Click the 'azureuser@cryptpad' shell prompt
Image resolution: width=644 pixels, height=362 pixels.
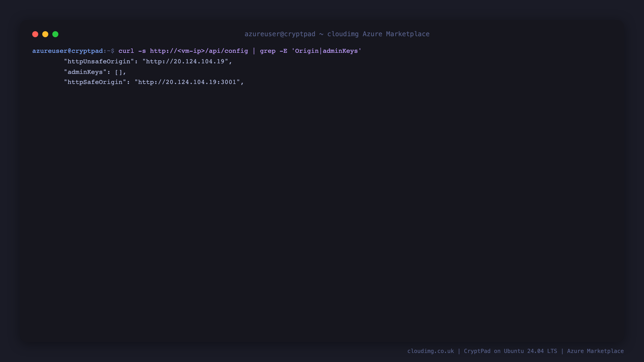tap(67, 51)
